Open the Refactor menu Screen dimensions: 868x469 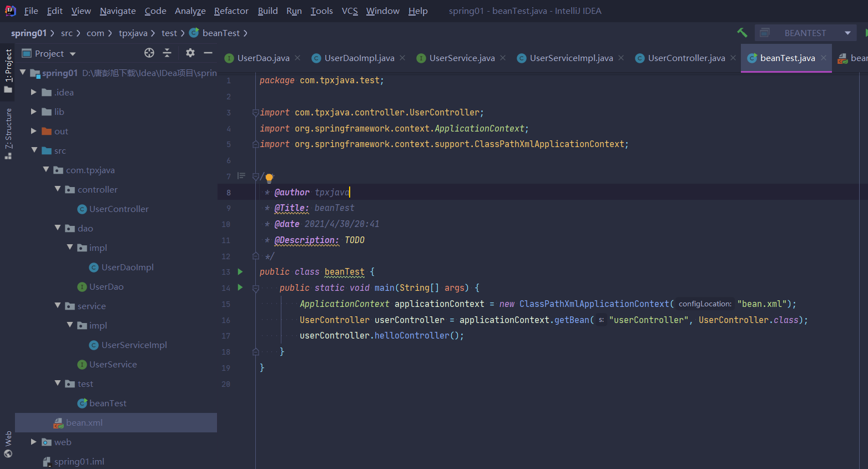pyautogui.click(x=231, y=11)
